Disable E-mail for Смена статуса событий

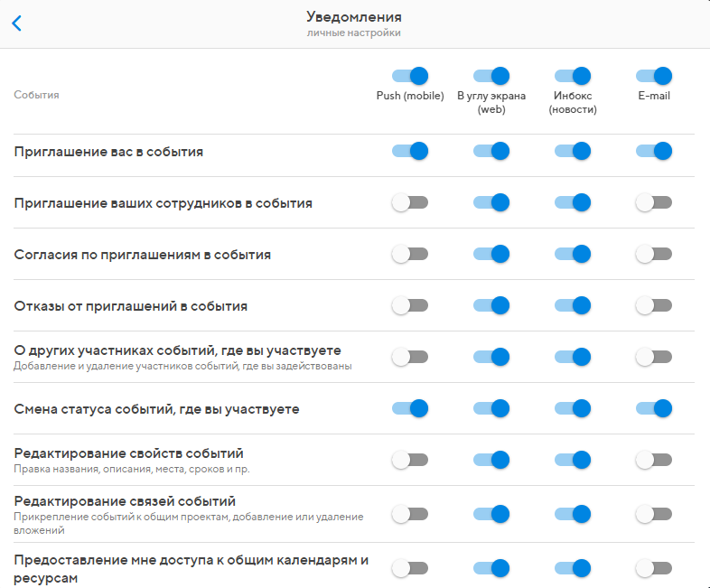pyautogui.click(x=653, y=408)
